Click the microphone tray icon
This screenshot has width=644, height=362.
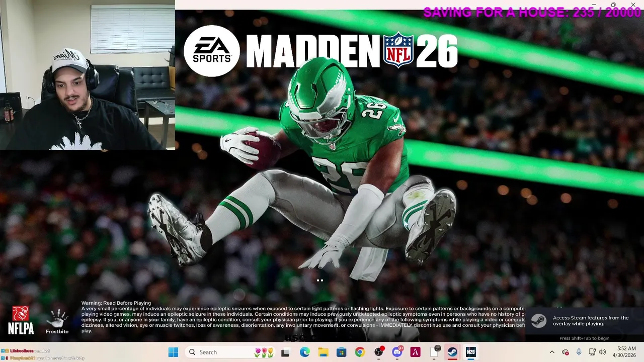click(579, 352)
